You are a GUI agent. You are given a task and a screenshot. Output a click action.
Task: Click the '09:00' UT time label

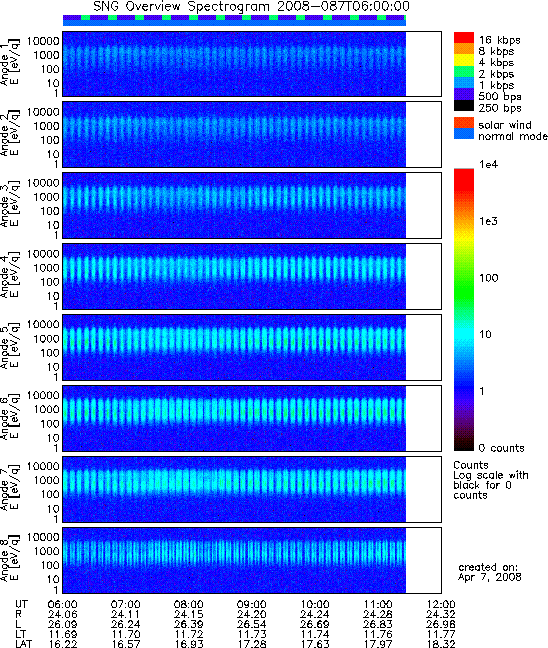(252, 605)
